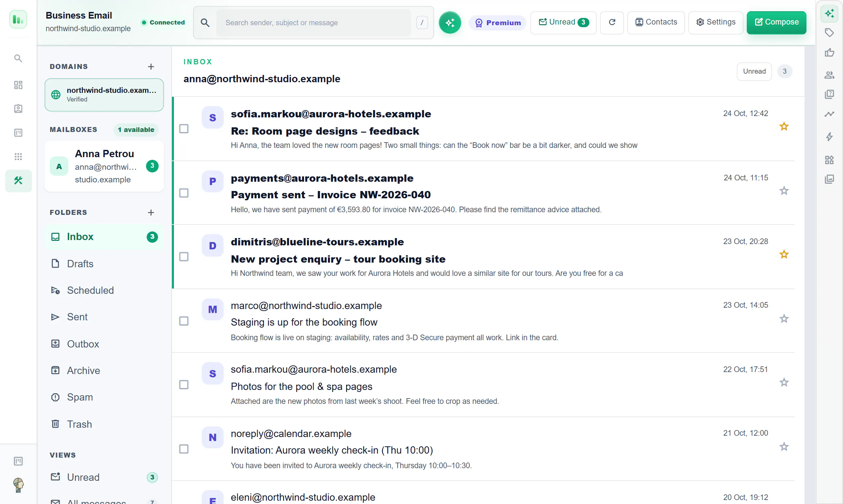Open Settings from the top bar
This screenshot has width=843, height=504.
coord(716,23)
